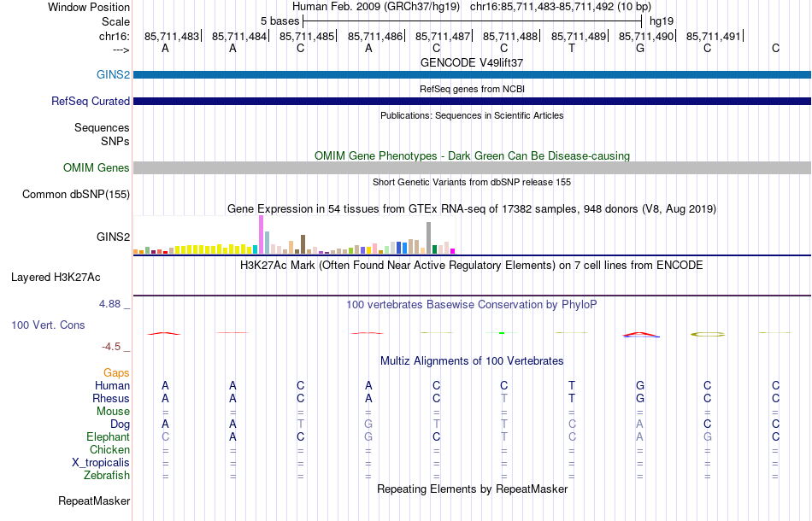Click the dark blue RefSeq Curated bar
812x521 pixels.
click(472, 101)
